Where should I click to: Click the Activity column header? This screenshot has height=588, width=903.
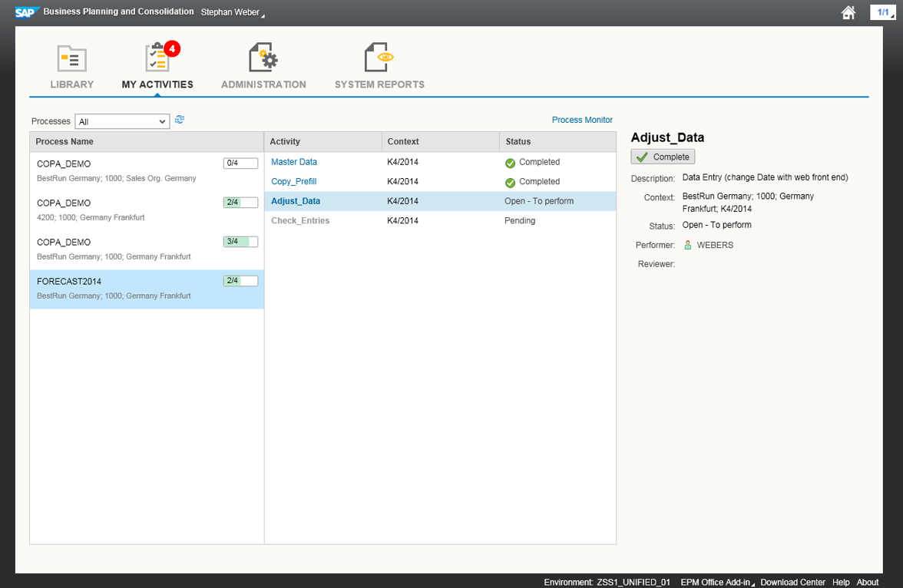323,142
